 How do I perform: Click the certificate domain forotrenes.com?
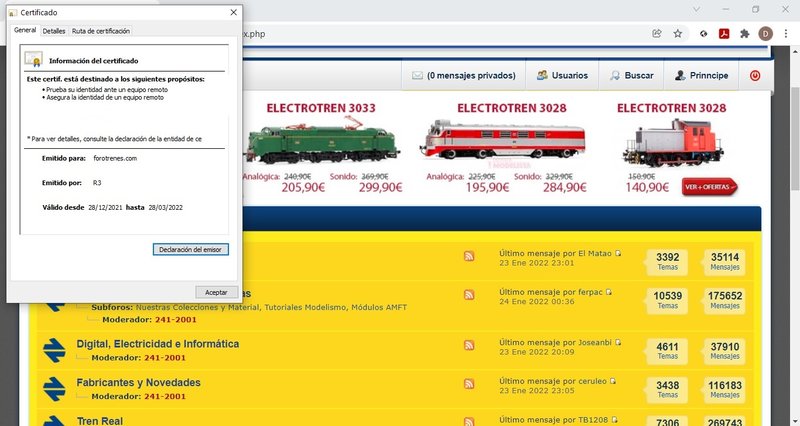coord(115,158)
